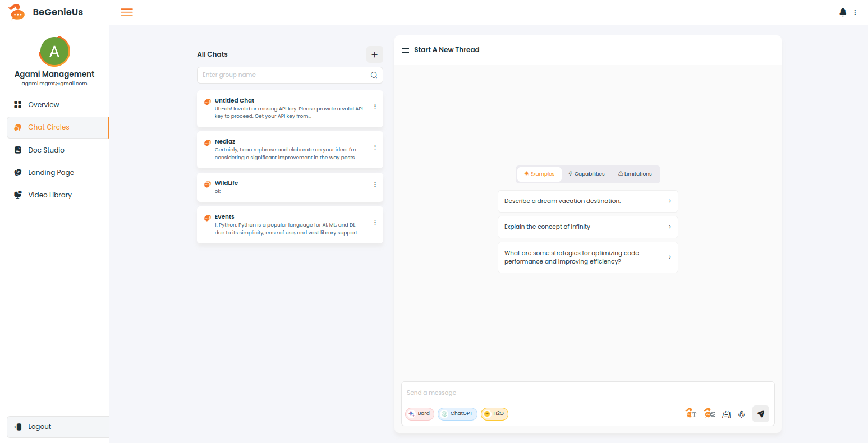Click the search magnifier in group field
This screenshot has width=868, height=443.
point(374,75)
